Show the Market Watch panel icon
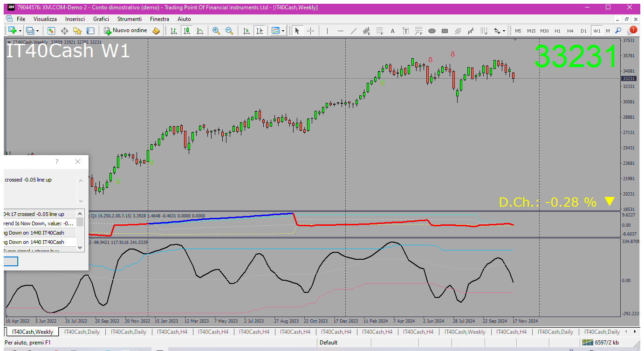644x351 pixels. tap(51, 31)
